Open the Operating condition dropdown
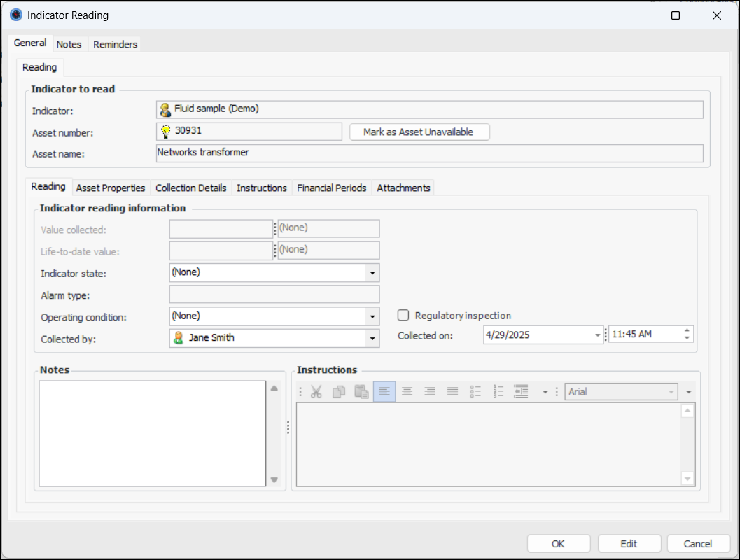 [x=372, y=316]
